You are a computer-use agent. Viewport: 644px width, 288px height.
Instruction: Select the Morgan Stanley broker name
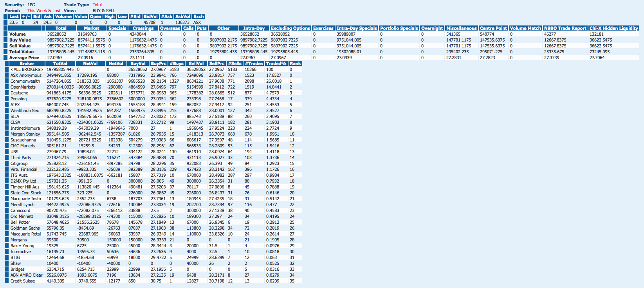25,134
